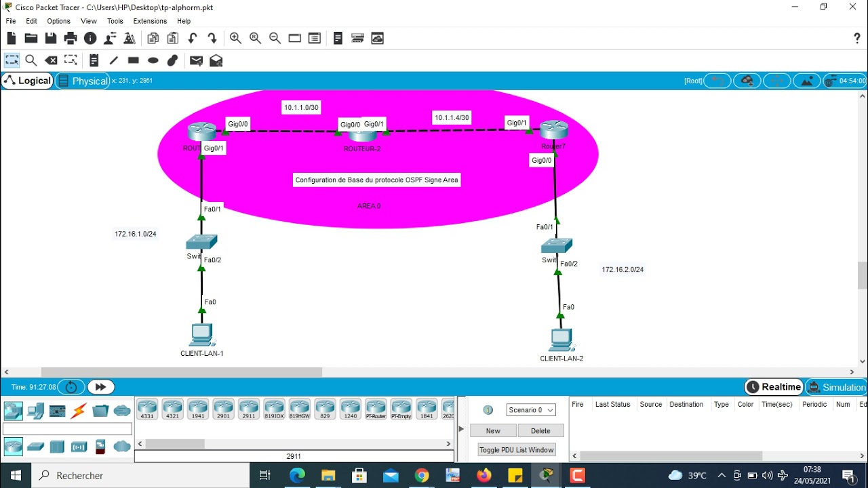This screenshot has height=488, width=868.
Task: Click the Power Cycle Devices button
Action: 71,387
